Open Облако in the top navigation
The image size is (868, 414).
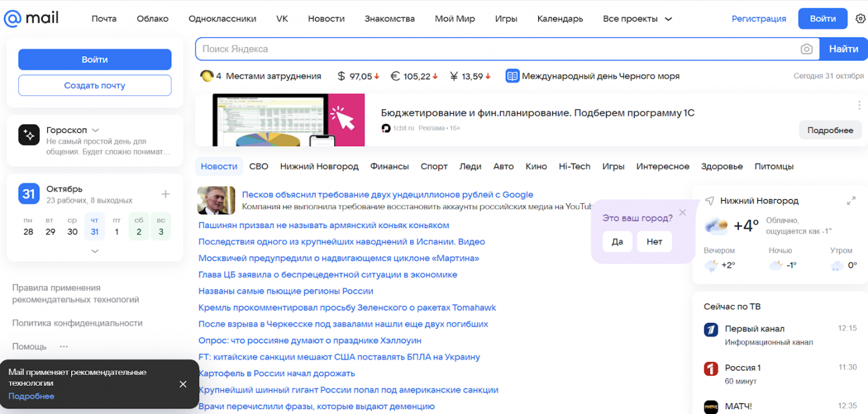152,19
